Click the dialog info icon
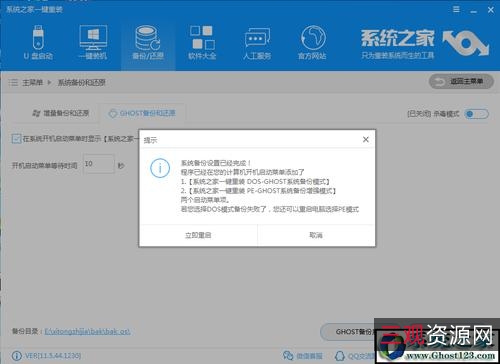The height and width of the screenshot is (364, 500). click(160, 168)
